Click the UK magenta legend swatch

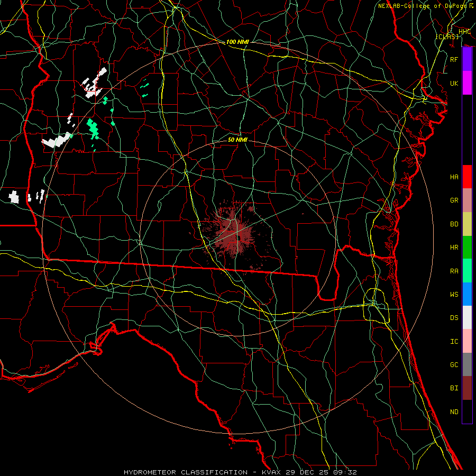click(467, 83)
